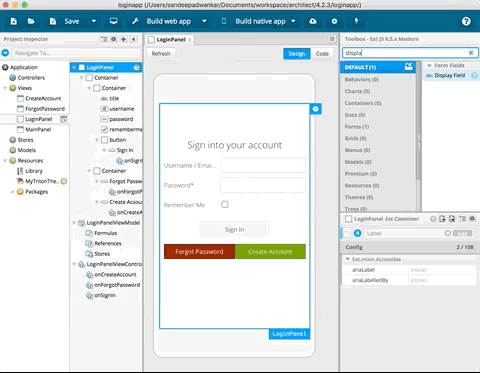The width and height of the screenshot is (480, 373).
Task: Click the badge icon beside MyTritonThe...
Action: pyautogui.click(x=64, y=181)
